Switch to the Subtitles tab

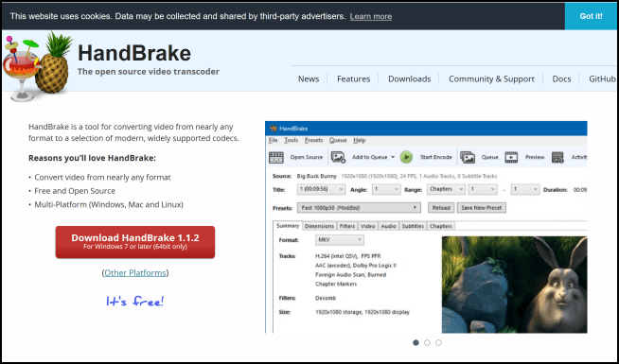413,226
